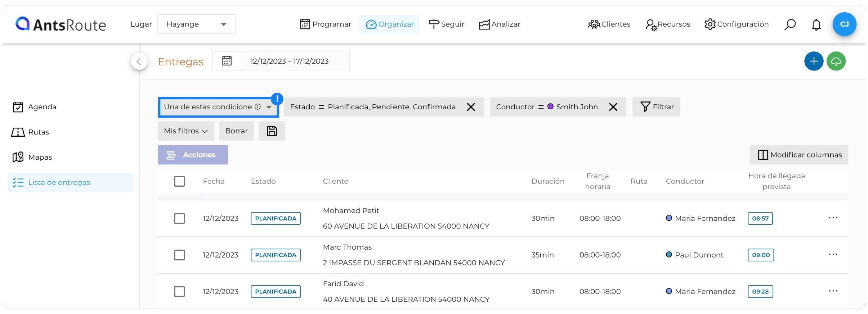
Task: Click the Borrar button
Action: point(236,131)
